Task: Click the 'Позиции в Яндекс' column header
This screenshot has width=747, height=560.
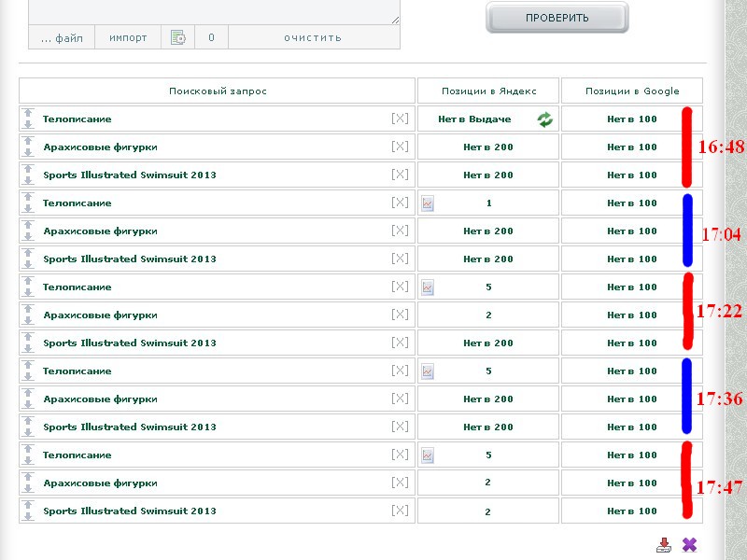Action: (488, 91)
